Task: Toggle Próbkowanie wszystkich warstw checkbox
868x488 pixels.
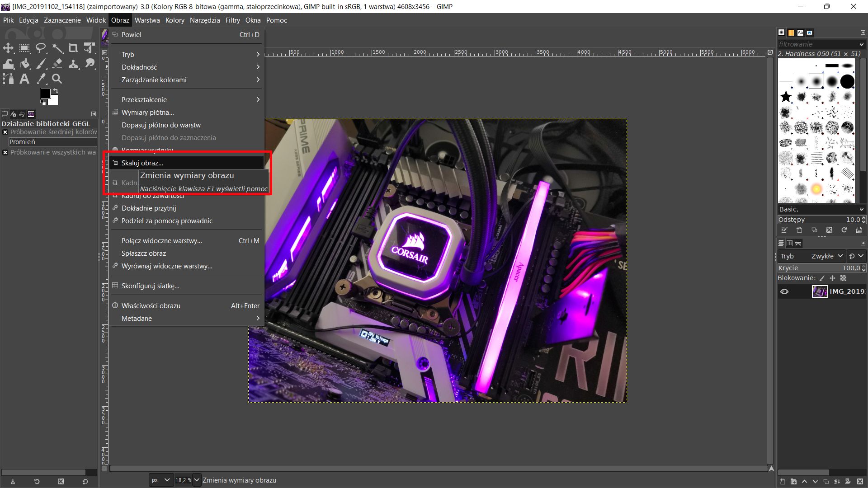Action: pos(5,152)
